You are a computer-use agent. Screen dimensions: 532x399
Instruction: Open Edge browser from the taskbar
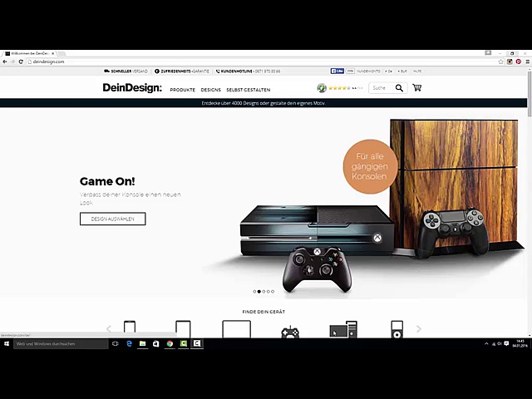[130, 343]
